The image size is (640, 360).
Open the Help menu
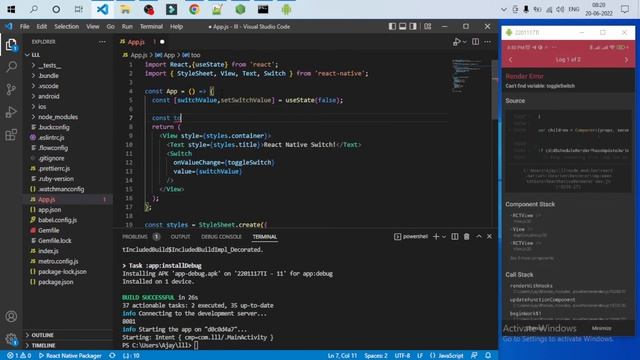176,27
